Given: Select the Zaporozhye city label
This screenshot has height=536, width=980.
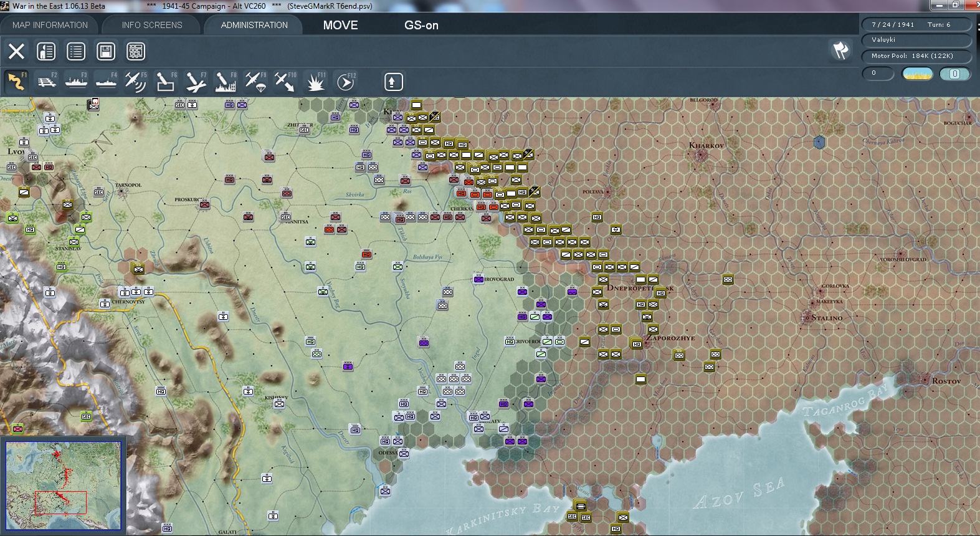Looking at the screenshot, I should [x=670, y=338].
